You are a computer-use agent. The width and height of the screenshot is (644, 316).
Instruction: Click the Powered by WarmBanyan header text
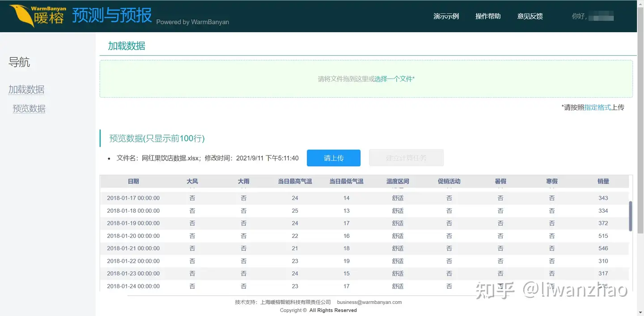pyautogui.click(x=193, y=22)
